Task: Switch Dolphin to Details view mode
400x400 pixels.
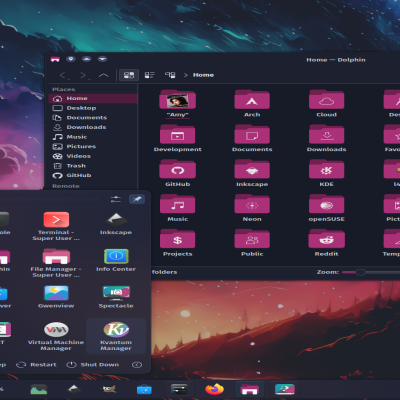Action: click(x=170, y=75)
